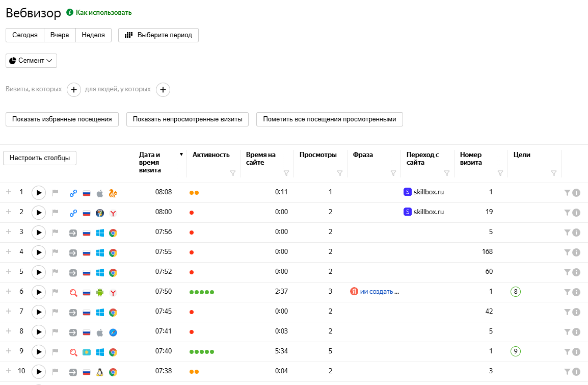588x385 pixels.
Task: Flag visit 3 as favorite
Action: coord(55,233)
